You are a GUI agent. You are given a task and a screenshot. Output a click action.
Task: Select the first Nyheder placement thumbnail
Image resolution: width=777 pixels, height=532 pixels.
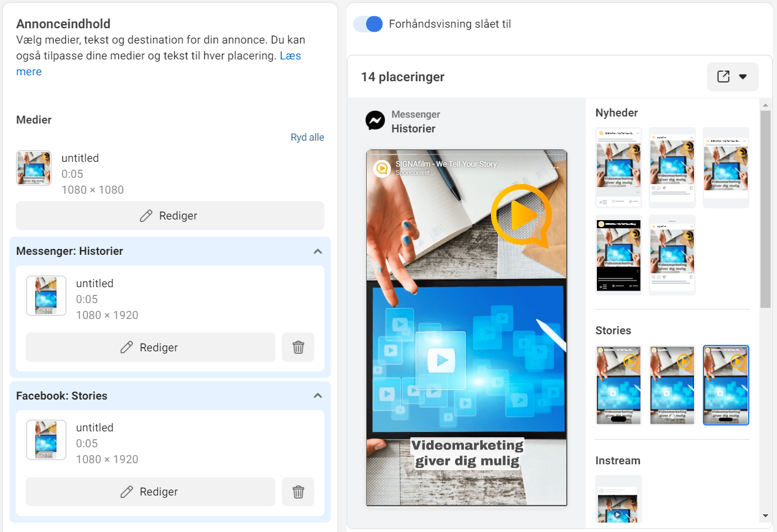[618, 168]
